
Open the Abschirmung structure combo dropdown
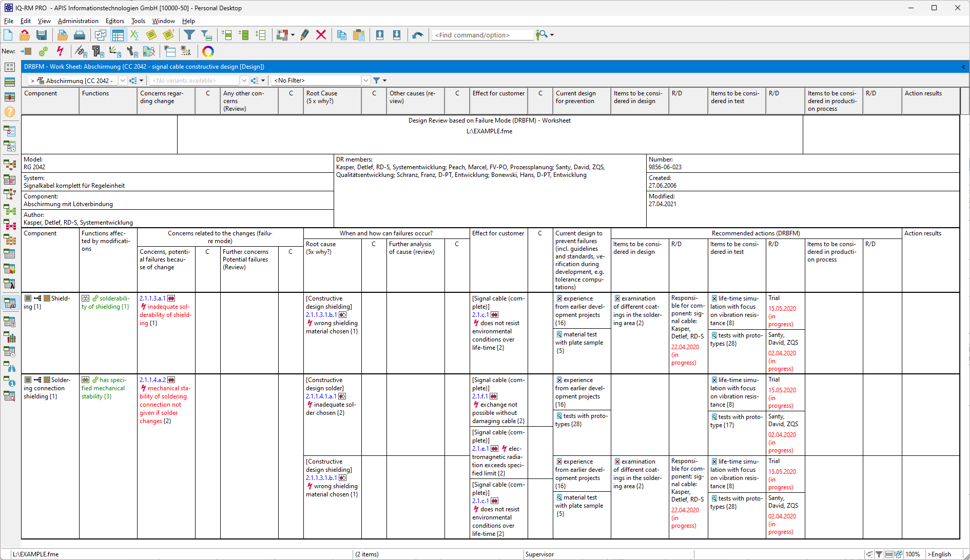[x=123, y=81]
